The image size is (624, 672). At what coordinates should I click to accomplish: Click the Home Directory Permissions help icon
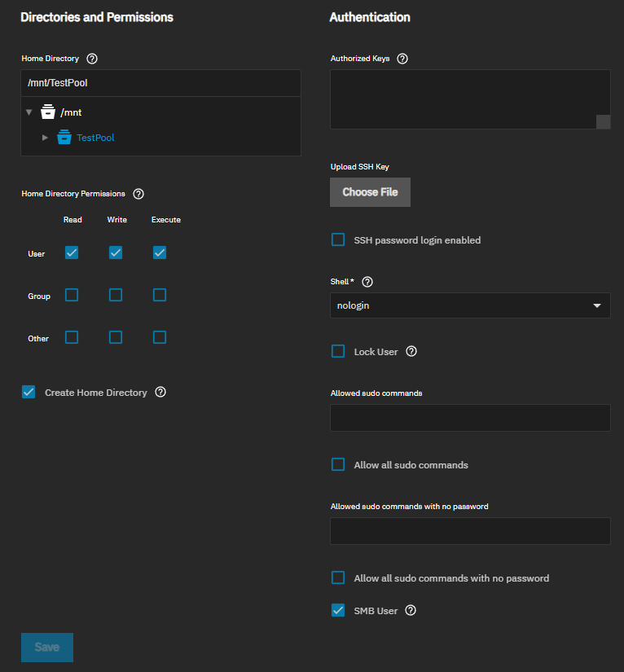click(x=138, y=194)
